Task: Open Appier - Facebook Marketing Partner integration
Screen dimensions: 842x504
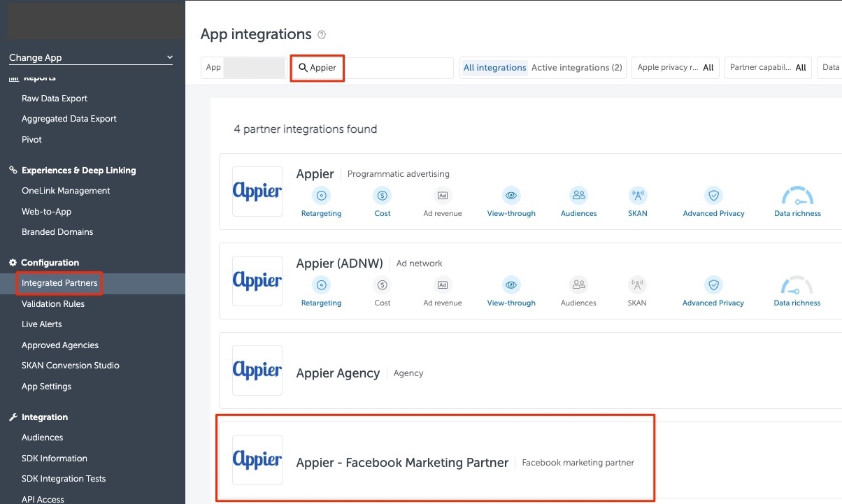Action: [x=402, y=463]
